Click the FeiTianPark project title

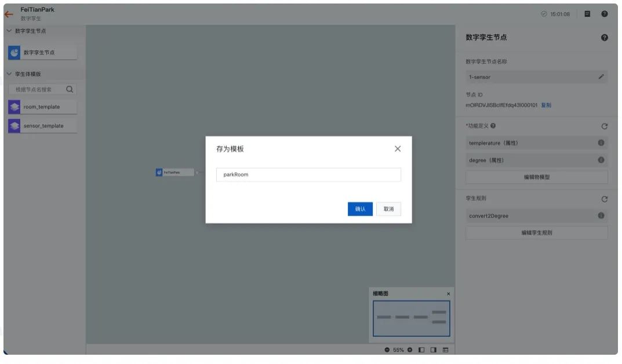37,9
